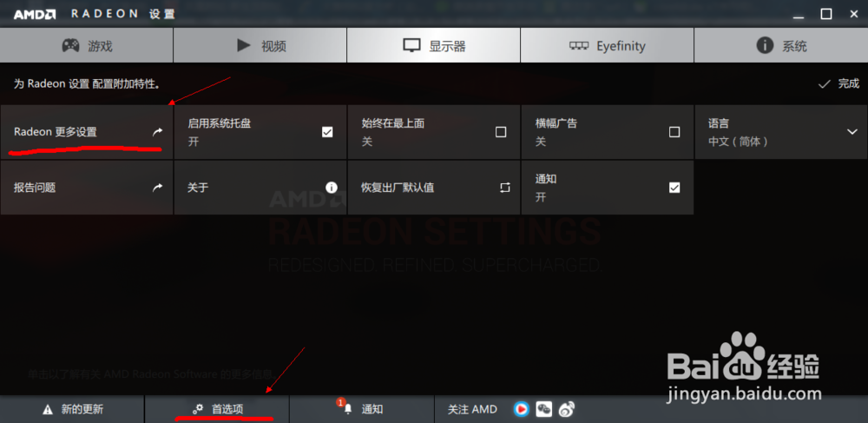Open the Eyefinity tab

click(x=608, y=45)
